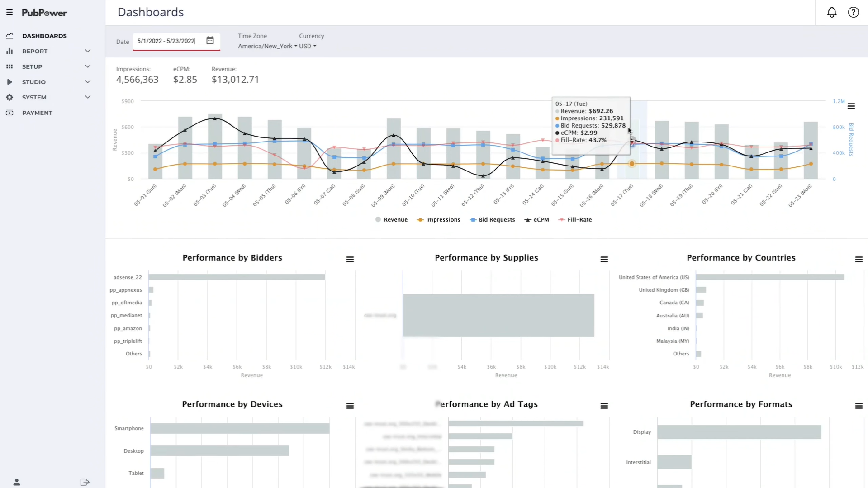Open the export menu on Performance by Bidders

point(350,259)
